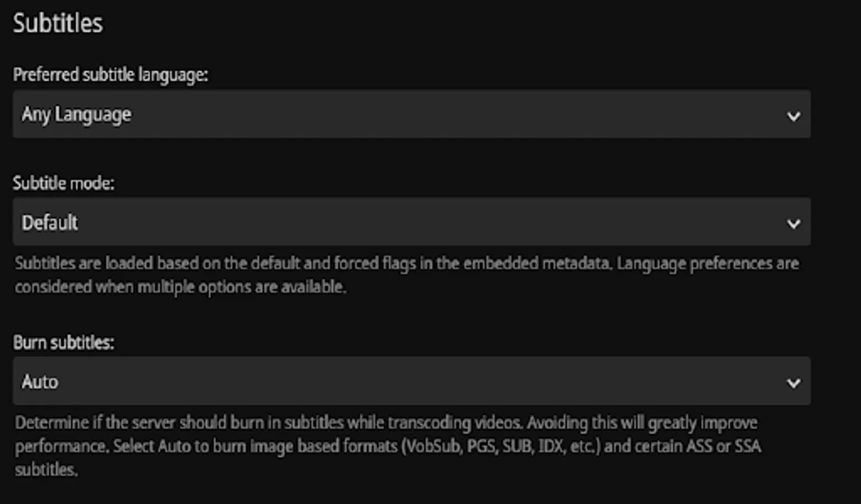The image size is (861, 504).
Task: Open the Preferred subtitle language dropdown
Action: pyautogui.click(x=411, y=114)
